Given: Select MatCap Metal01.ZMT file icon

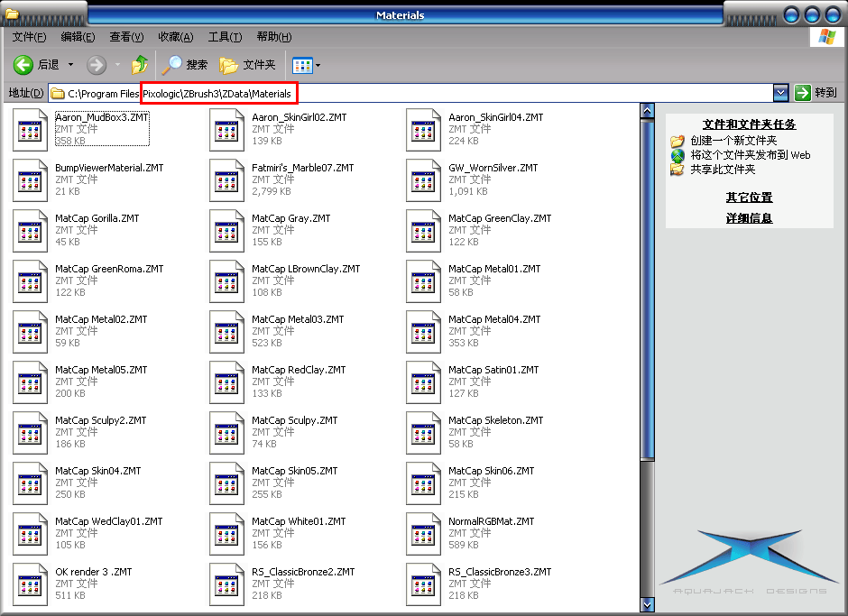Looking at the screenshot, I should pos(423,281).
